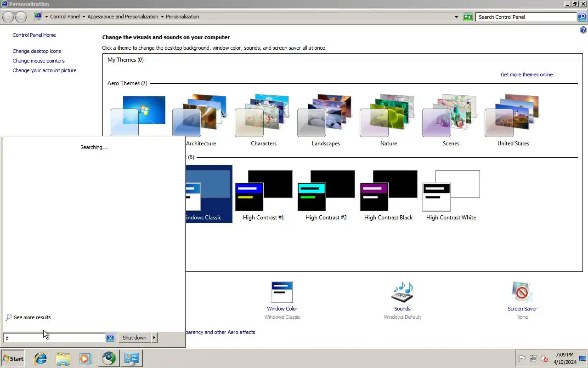
Task: Clear the Start menu search text
Action: point(110,338)
